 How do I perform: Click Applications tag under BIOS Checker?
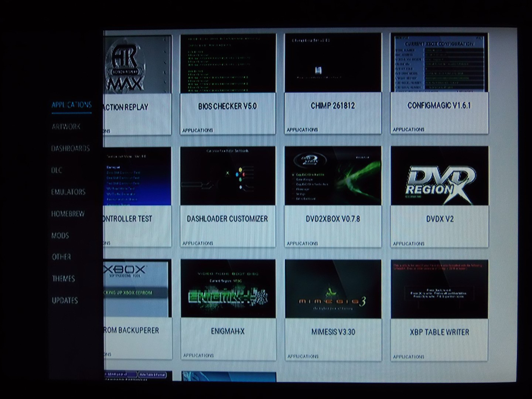[x=198, y=130]
